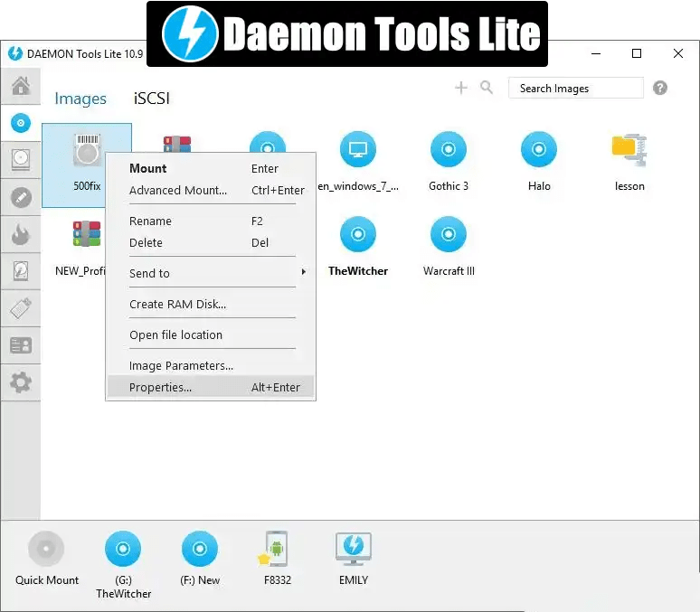
Task: Choose Advanced Mount... from context menu
Action: point(211,191)
